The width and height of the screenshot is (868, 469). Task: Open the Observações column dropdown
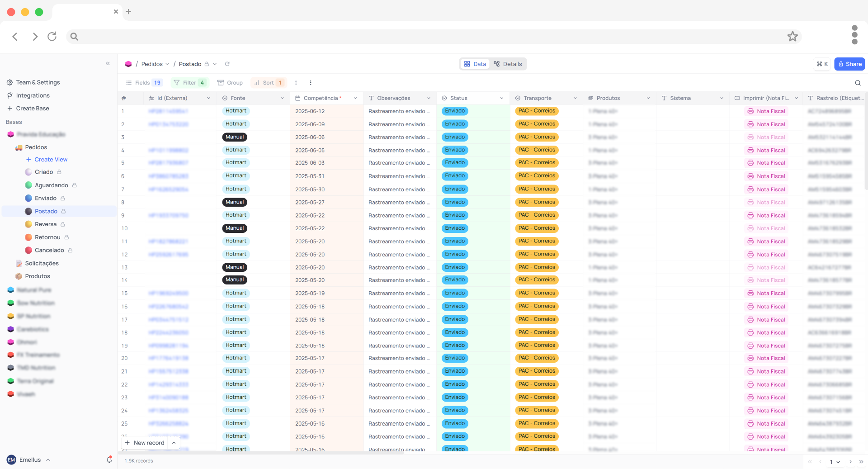[x=429, y=98]
